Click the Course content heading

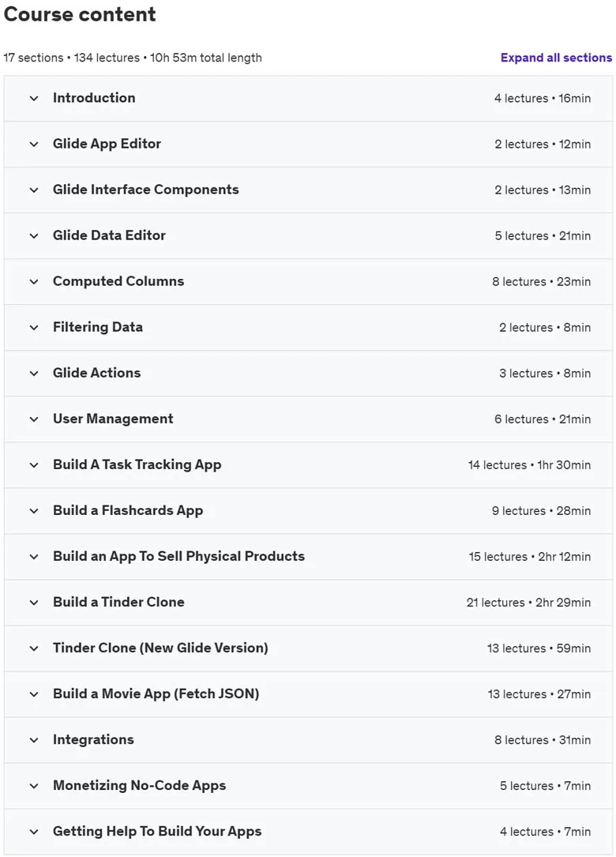80,14
